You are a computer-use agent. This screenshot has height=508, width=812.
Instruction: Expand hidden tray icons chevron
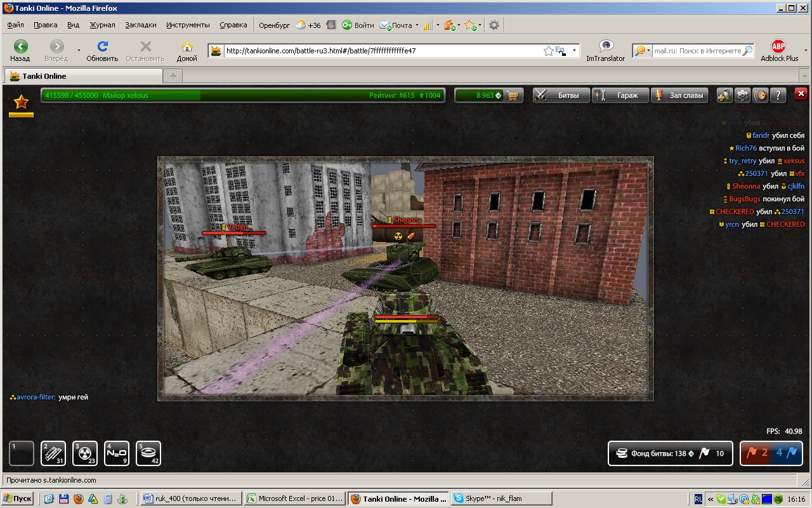710,498
